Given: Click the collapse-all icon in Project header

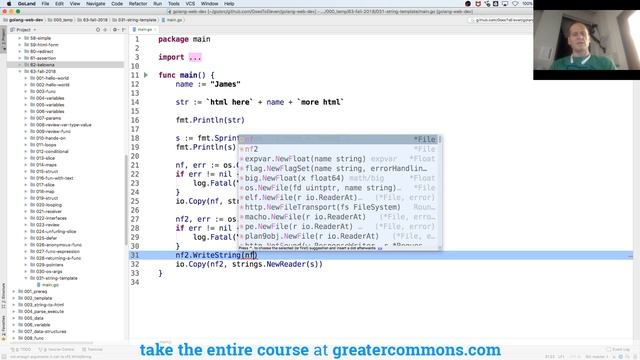Looking at the screenshot, I should click(x=105, y=30).
